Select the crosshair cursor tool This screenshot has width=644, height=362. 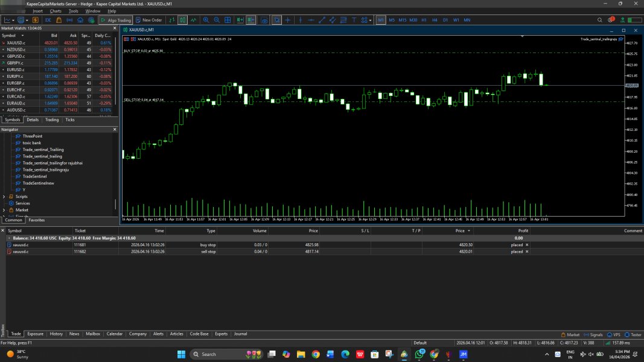coord(287,20)
